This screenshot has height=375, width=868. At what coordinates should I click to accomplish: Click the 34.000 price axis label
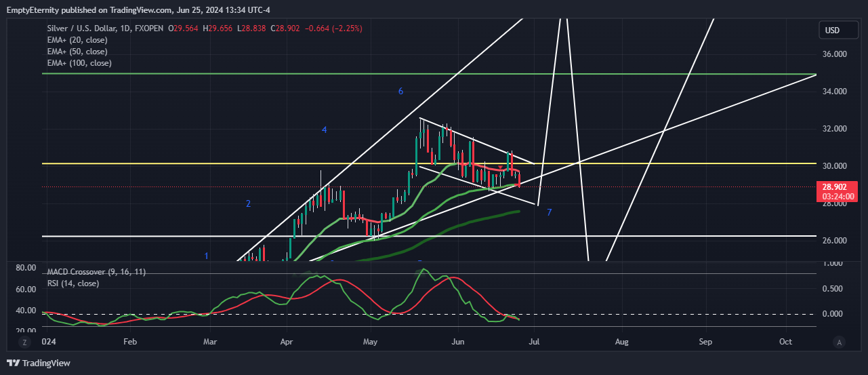(x=834, y=92)
